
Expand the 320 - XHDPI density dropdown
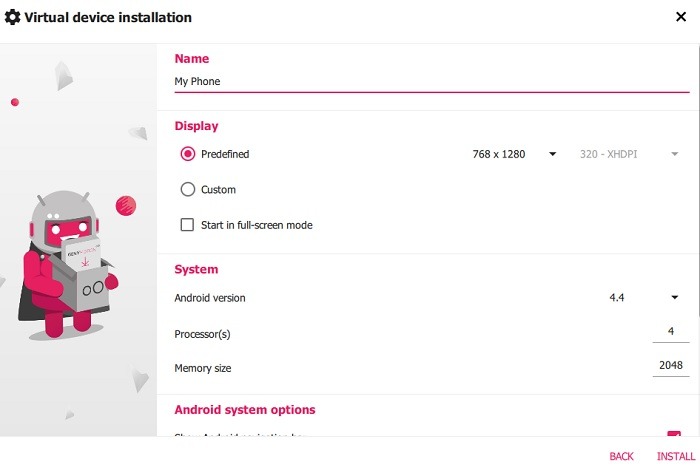[x=630, y=154]
